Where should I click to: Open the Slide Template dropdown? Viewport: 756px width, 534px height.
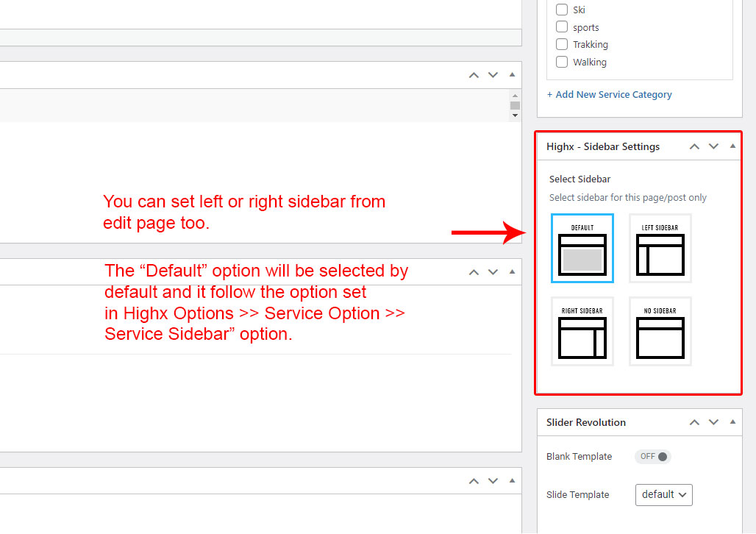pyautogui.click(x=663, y=495)
